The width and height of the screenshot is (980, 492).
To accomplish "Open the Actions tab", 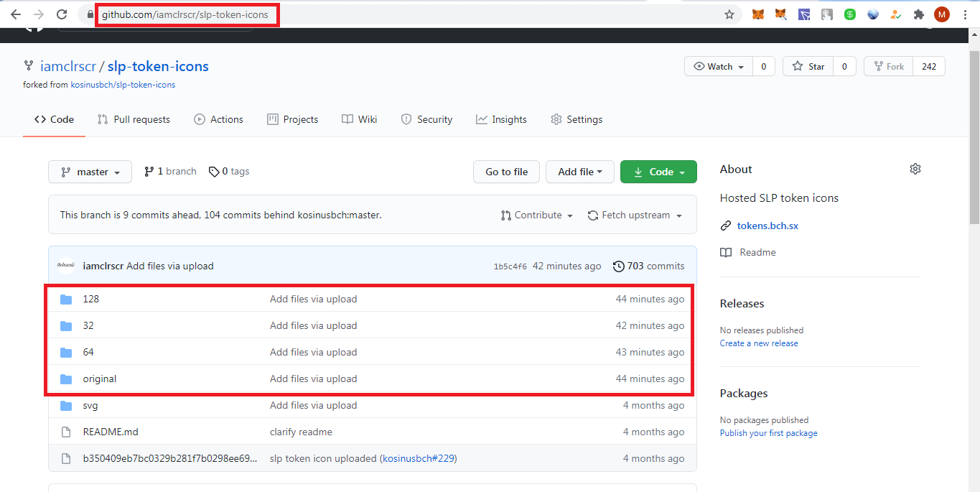I will (218, 119).
